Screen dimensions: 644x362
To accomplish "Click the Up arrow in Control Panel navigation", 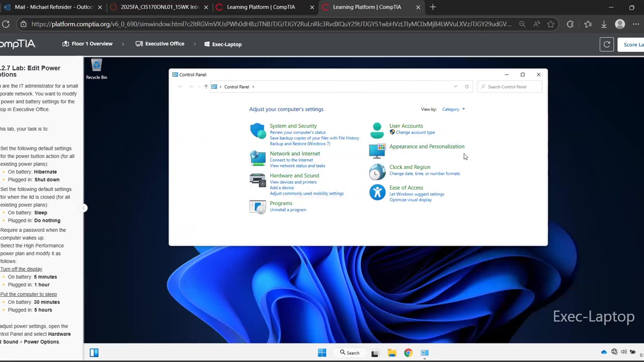I will pyautogui.click(x=206, y=86).
